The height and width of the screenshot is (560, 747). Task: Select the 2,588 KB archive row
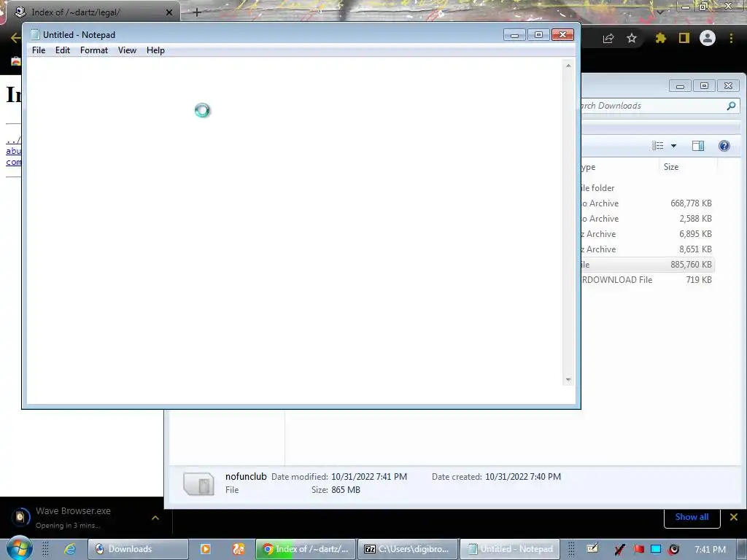point(648,219)
